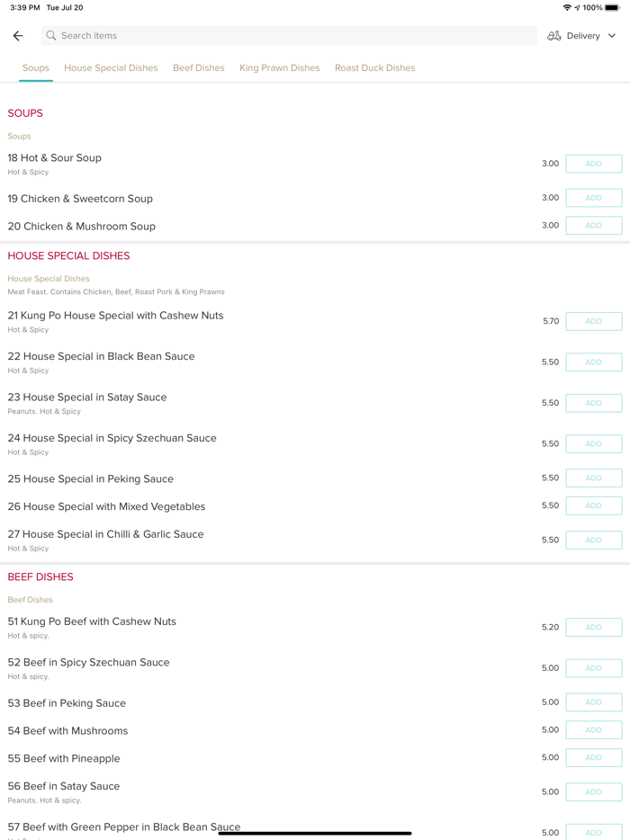Add House Special in Satay Sauce
Viewport: 630px width, 840px height.
[593, 403]
